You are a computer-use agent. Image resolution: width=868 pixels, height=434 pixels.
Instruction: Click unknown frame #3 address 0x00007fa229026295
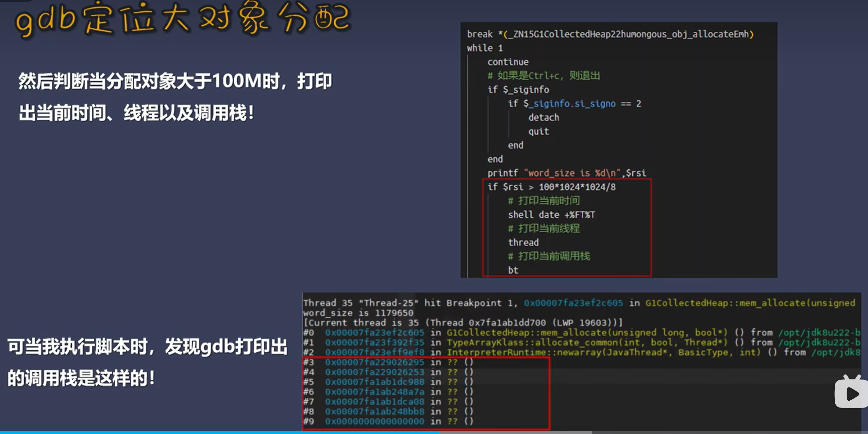(375, 362)
